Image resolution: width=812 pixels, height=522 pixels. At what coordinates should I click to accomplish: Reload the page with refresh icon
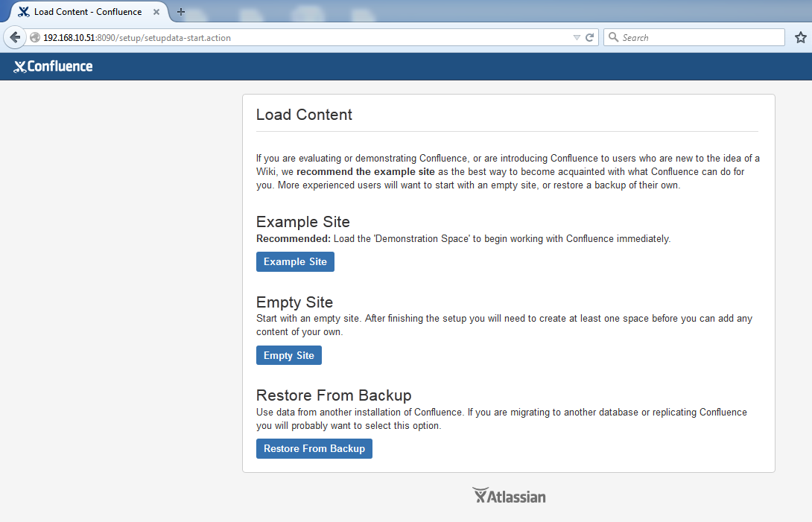(589, 37)
